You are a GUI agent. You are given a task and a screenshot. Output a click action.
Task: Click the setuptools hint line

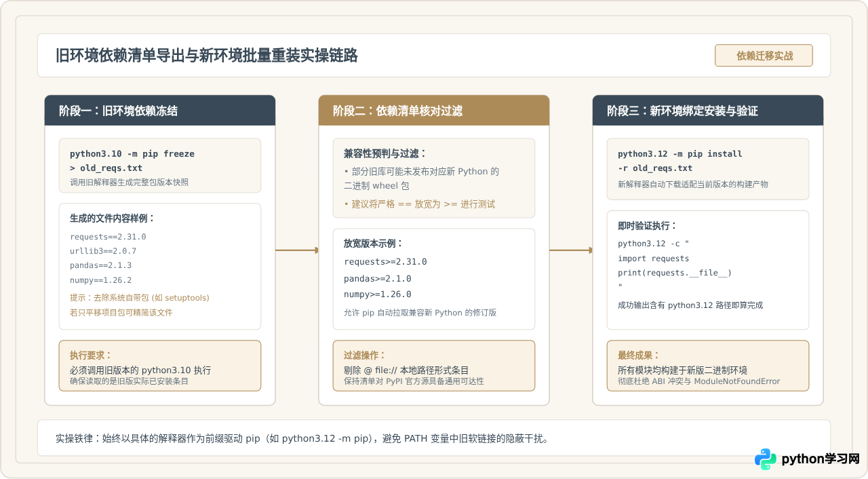[140, 298]
